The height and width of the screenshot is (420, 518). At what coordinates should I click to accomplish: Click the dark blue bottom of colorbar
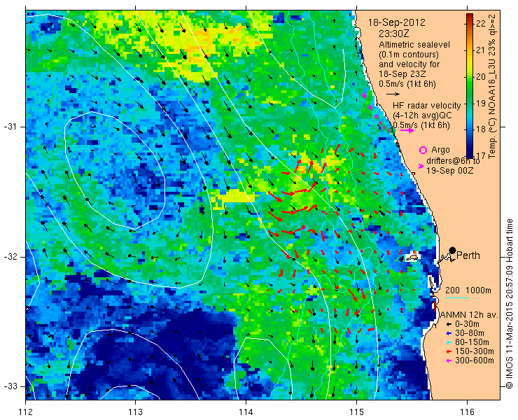[x=470, y=155]
